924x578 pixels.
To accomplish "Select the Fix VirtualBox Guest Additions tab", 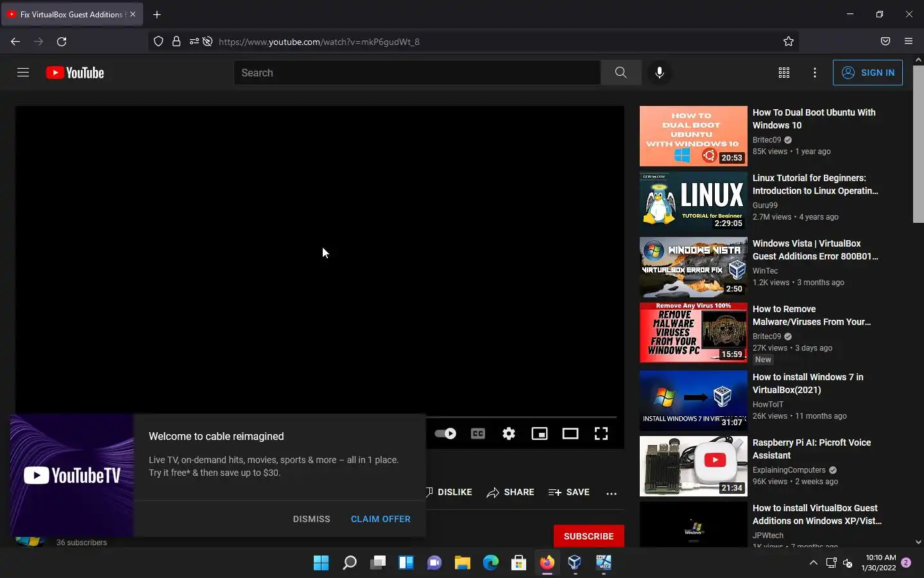I will [72, 14].
